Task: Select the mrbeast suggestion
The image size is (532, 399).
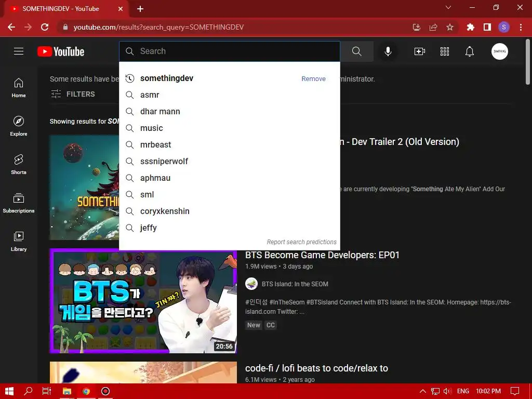Action: click(x=229, y=144)
